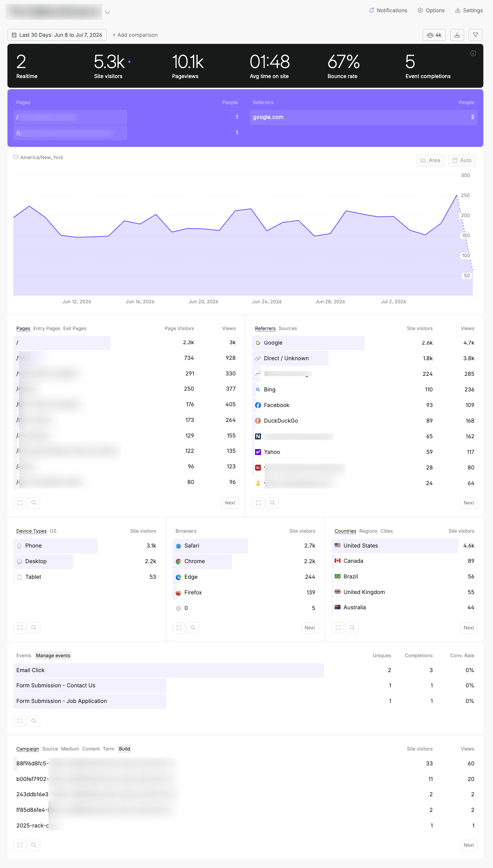Open the filter funnel icon
This screenshot has height=868, width=493.
tap(476, 35)
